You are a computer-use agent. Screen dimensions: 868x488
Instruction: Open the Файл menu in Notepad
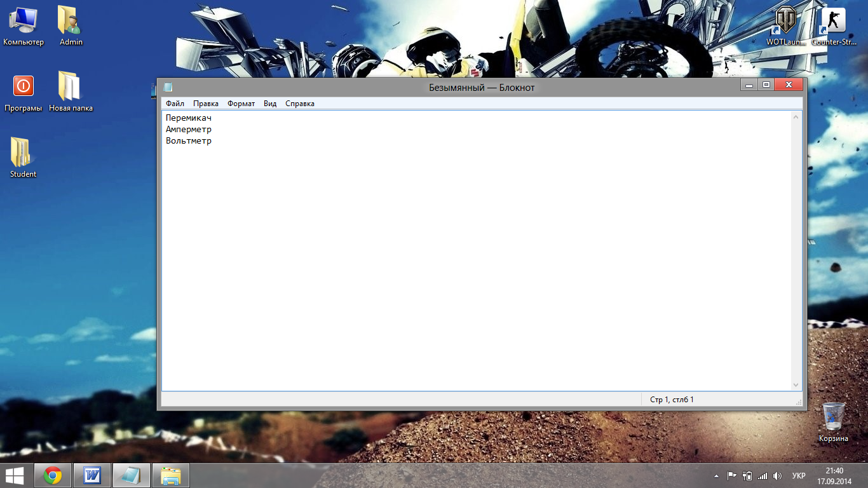[x=175, y=104]
